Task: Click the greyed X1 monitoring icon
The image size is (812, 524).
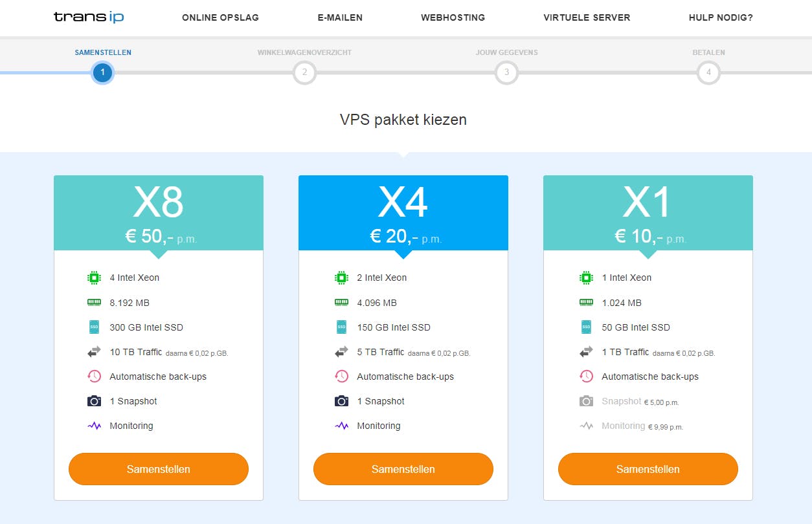Action: click(586, 426)
